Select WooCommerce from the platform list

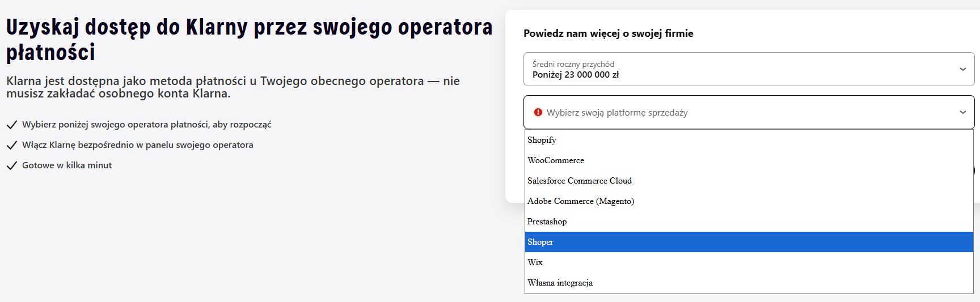click(749, 160)
